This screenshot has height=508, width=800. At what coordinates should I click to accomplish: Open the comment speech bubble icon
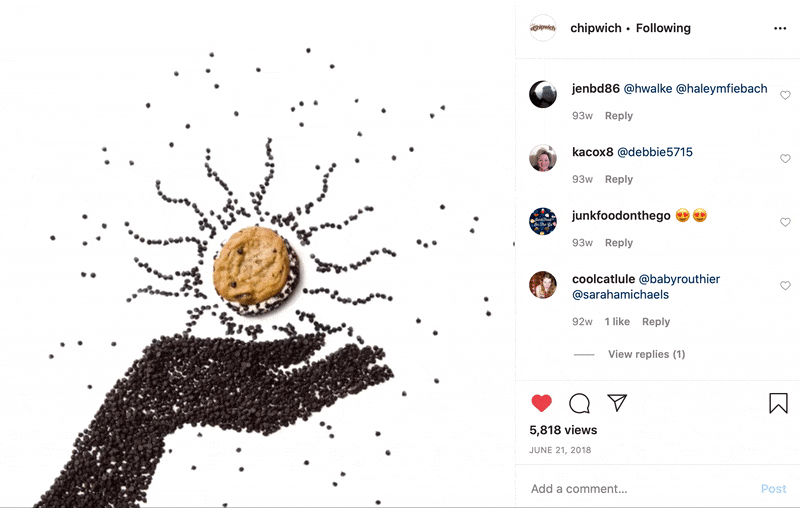point(580,403)
